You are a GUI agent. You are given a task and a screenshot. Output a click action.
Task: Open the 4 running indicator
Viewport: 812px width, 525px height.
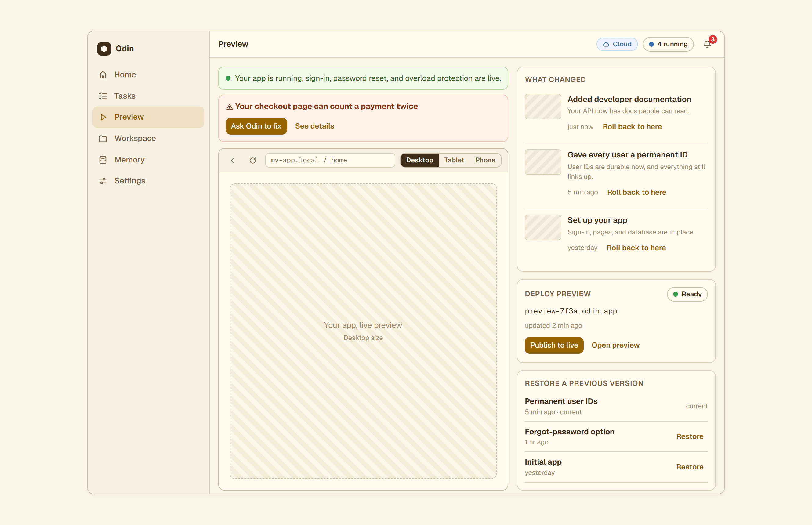coord(668,44)
